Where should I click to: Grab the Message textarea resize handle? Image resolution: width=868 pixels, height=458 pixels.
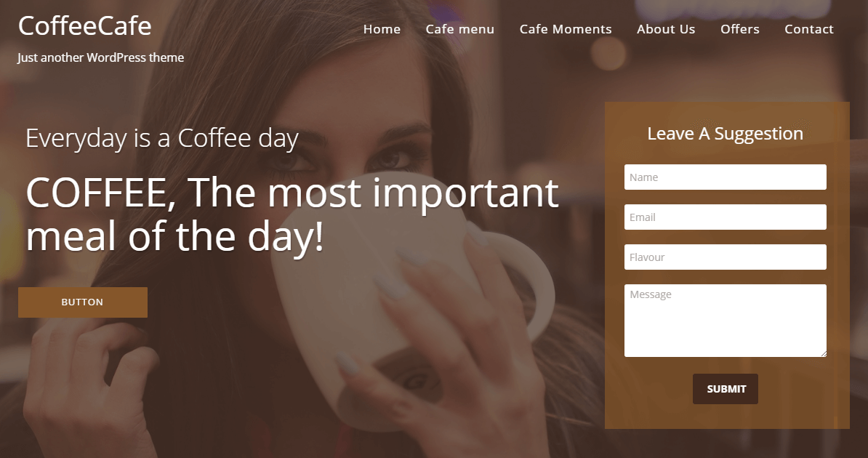click(x=824, y=354)
